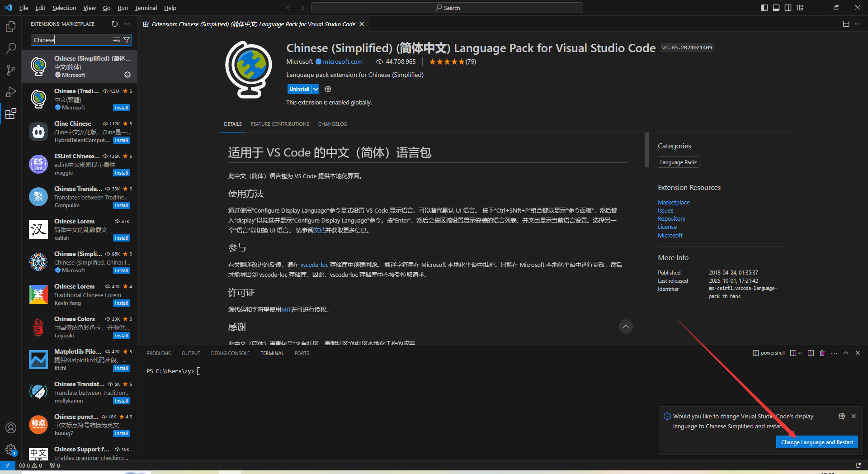
Task: Filter extensions with the funnel icon
Action: point(127,40)
